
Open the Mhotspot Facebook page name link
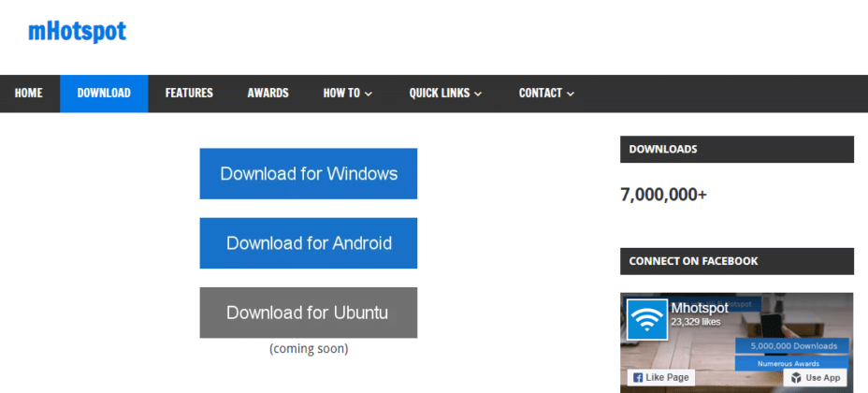pos(699,307)
